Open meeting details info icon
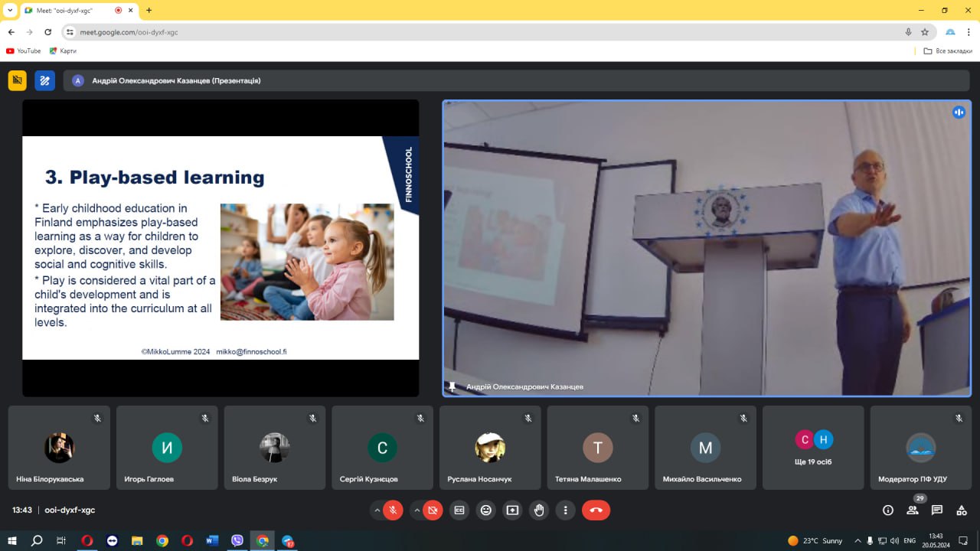The width and height of the screenshot is (980, 551). pyautogui.click(x=887, y=510)
